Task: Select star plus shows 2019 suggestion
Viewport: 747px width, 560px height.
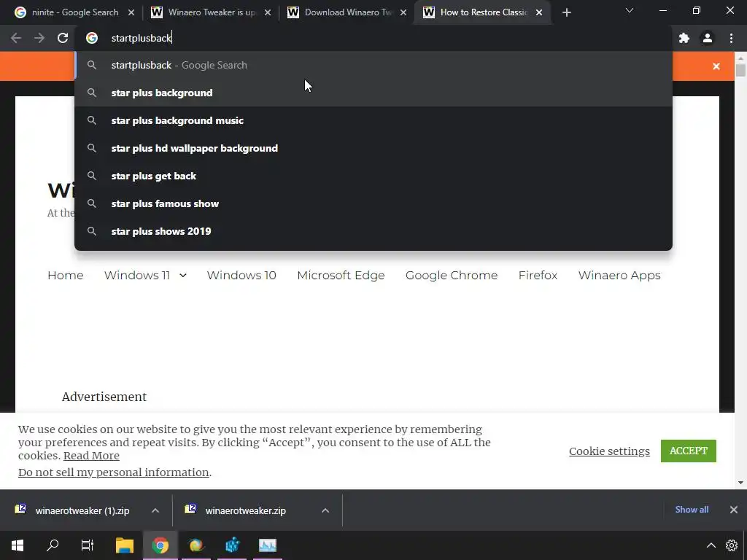Action: [373, 231]
